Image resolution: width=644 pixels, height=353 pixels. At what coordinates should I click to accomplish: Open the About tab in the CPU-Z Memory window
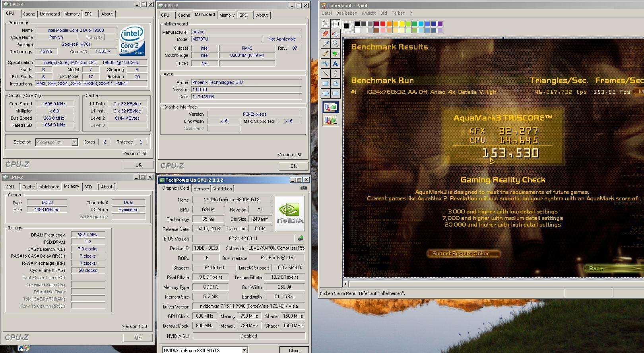(x=106, y=187)
